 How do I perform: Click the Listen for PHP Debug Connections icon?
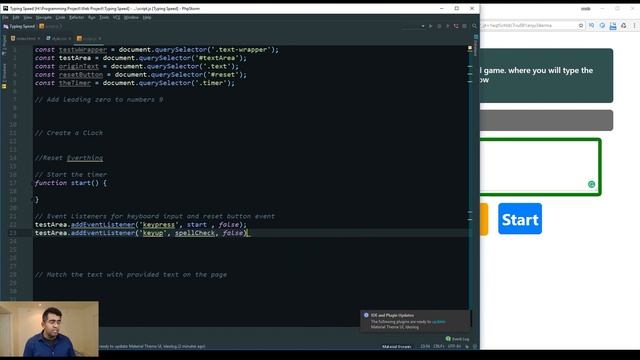click(x=456, y=26)
